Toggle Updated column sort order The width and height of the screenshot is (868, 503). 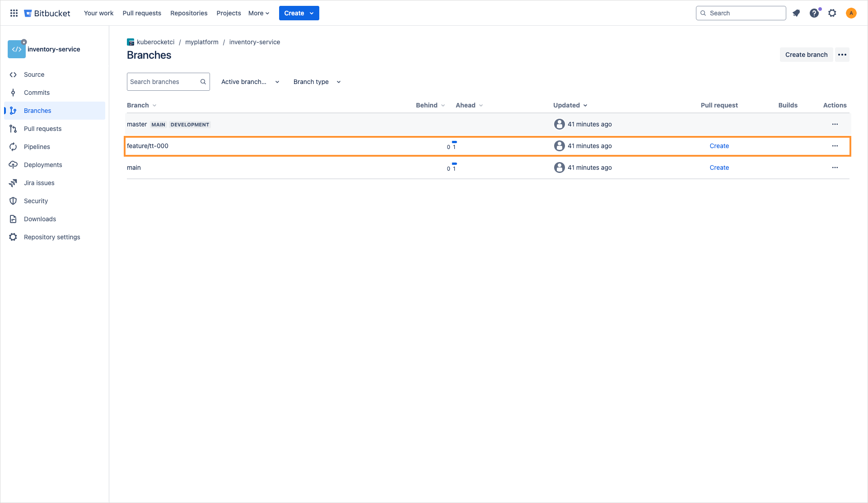tap(569, 105)
